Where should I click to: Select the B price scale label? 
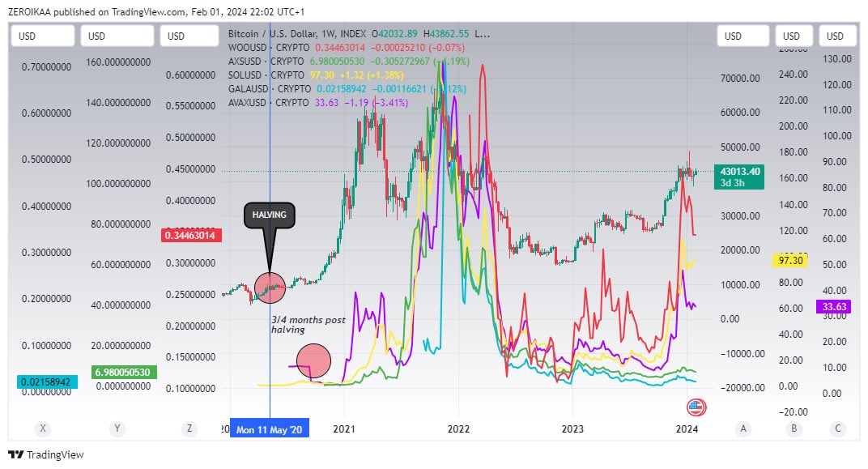(794, 428)
